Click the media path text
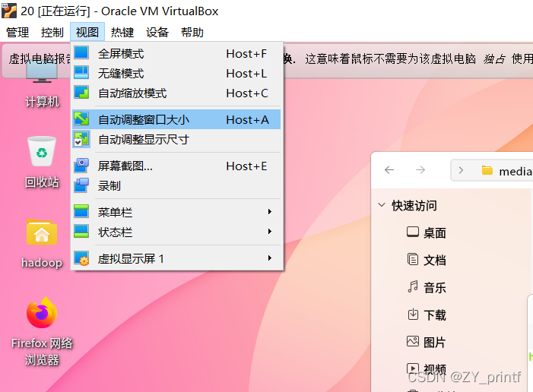The height and width of the screenshot is (392, 533). [516, 171]
